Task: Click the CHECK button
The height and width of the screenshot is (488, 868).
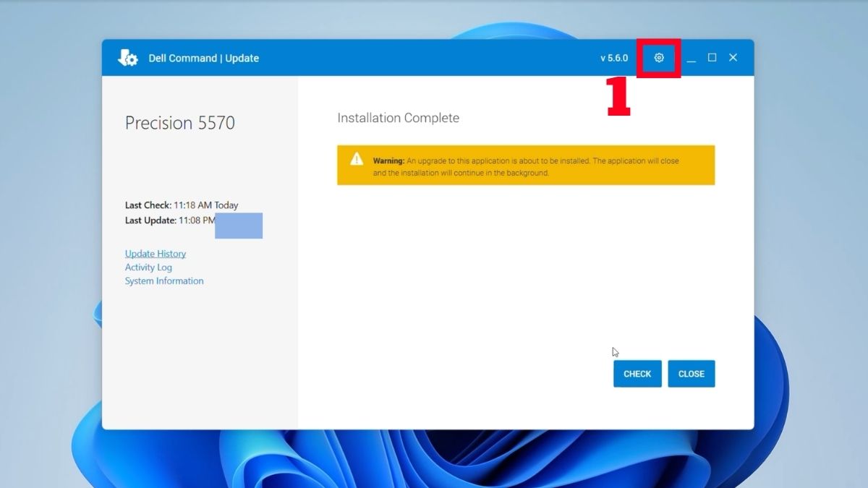Action: (x=637, y=374)
